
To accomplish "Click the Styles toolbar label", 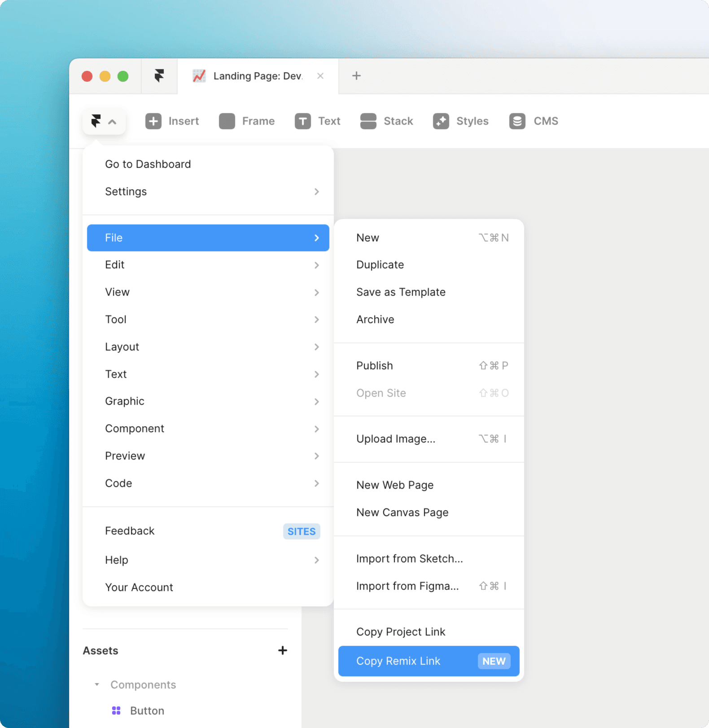I will tap(473, 121).
